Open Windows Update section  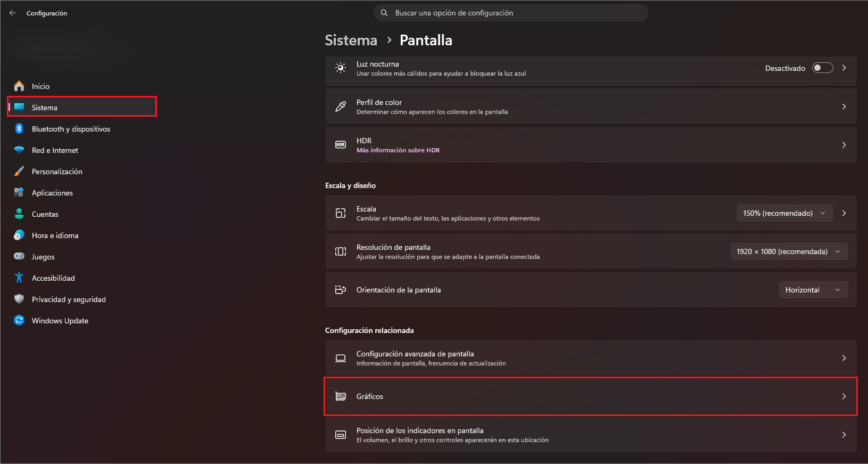pos(82,320)
